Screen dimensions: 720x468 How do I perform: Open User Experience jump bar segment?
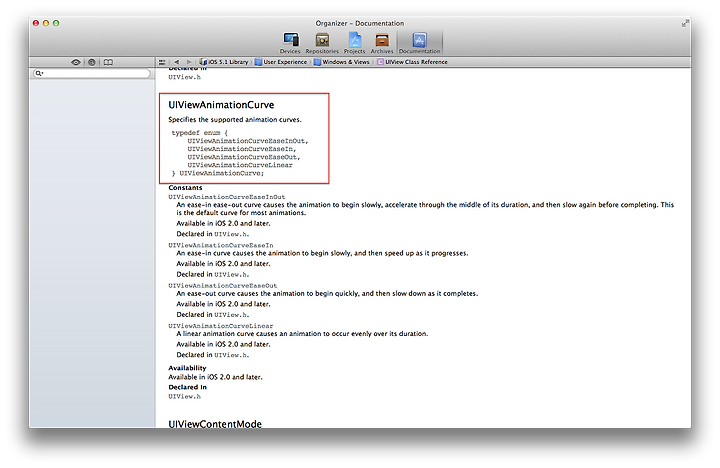[281, 62]
